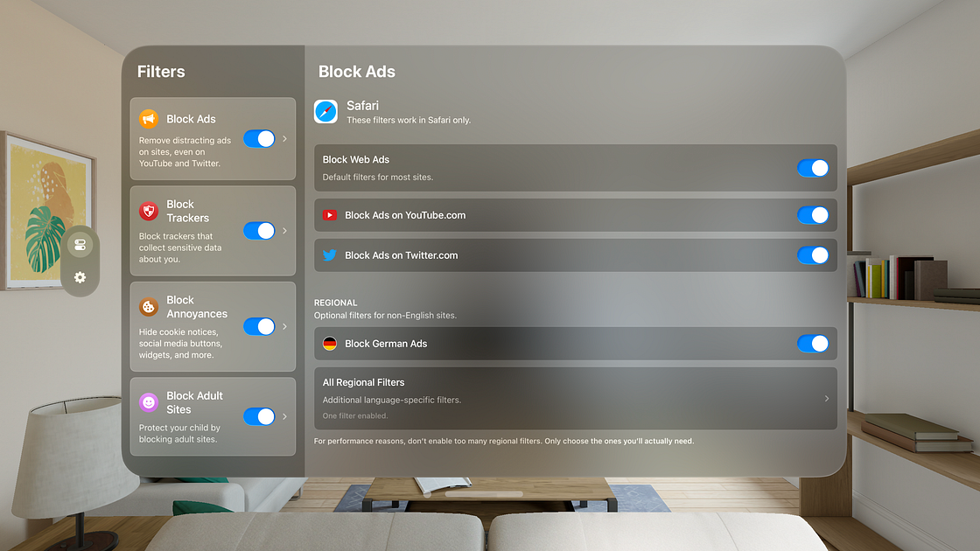Click the Safari compass icon

tap(325, 112)
